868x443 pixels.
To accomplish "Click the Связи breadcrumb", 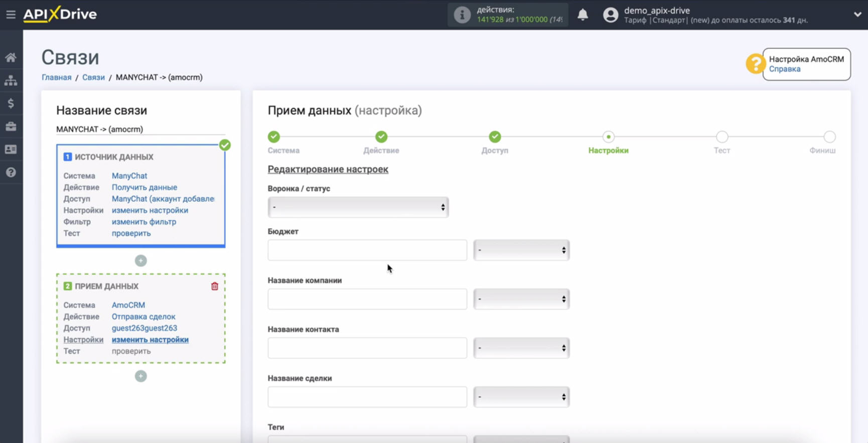I will point(93,77).
